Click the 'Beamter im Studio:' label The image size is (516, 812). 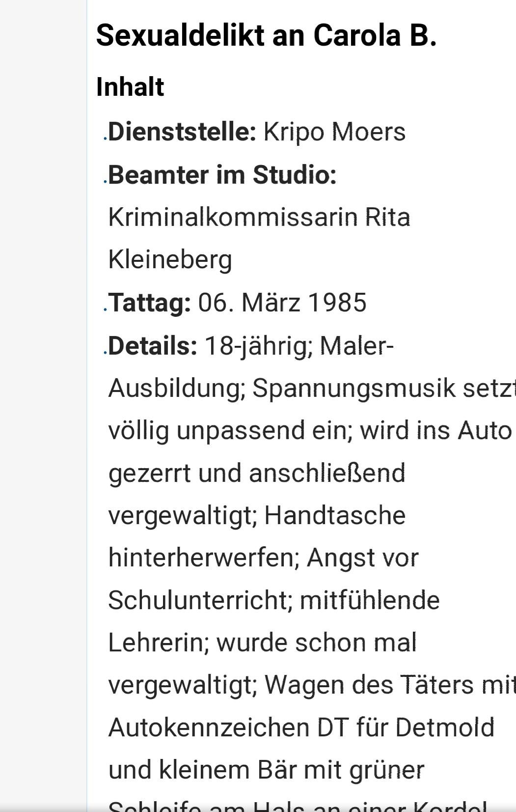click(x=222, y=174)
